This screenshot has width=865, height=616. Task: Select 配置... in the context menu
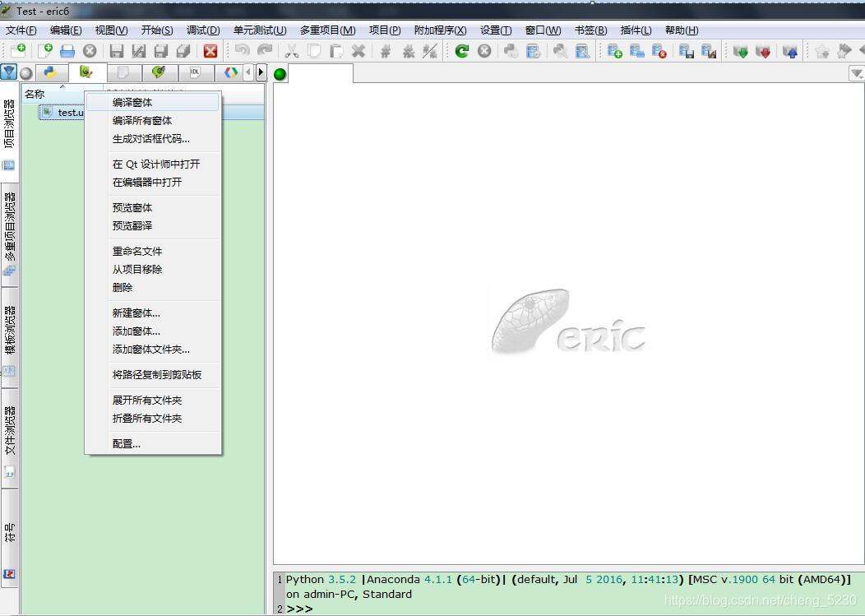pos(153,444)
